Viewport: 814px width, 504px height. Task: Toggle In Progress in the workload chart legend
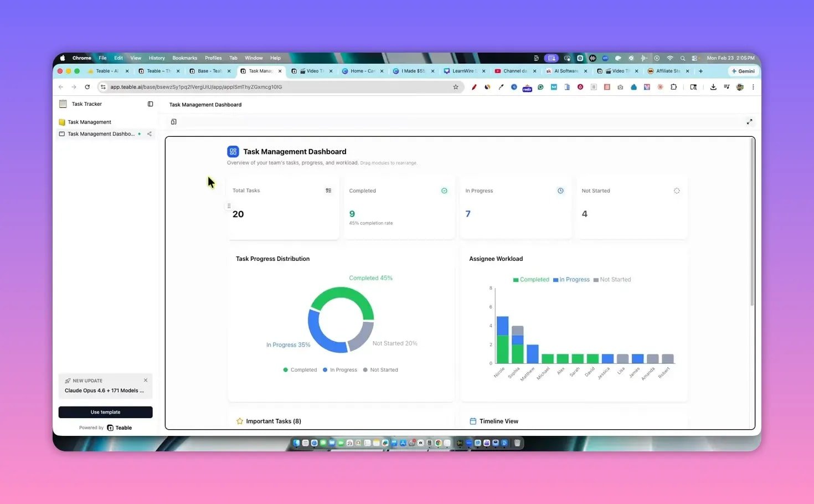point(571,279)
